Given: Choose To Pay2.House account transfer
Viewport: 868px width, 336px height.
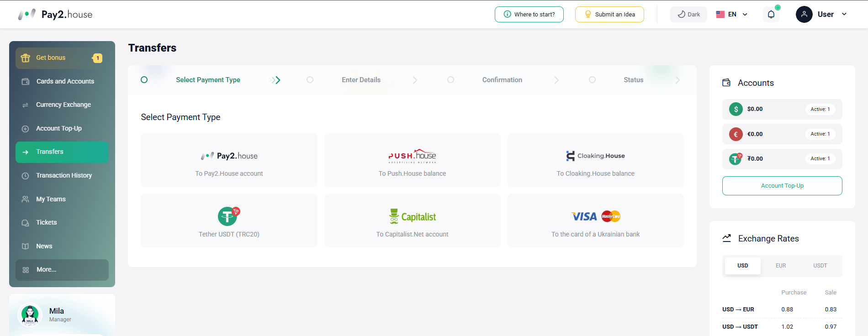Looking at the screenshot, I should point(229,160).
